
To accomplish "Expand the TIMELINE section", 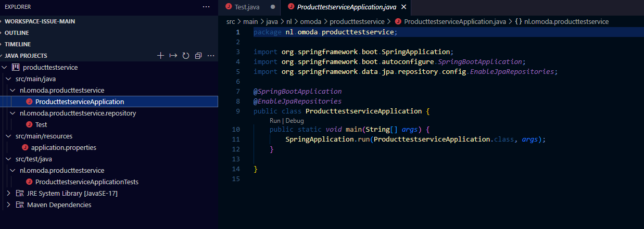I will pyautogui.click(x=17, y=44).
